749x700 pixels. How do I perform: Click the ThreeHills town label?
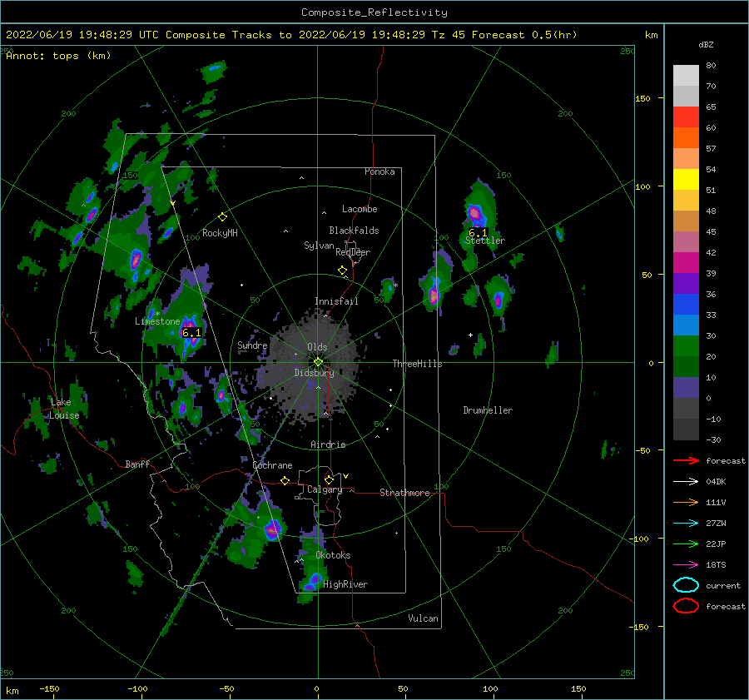tap(418, 364)
